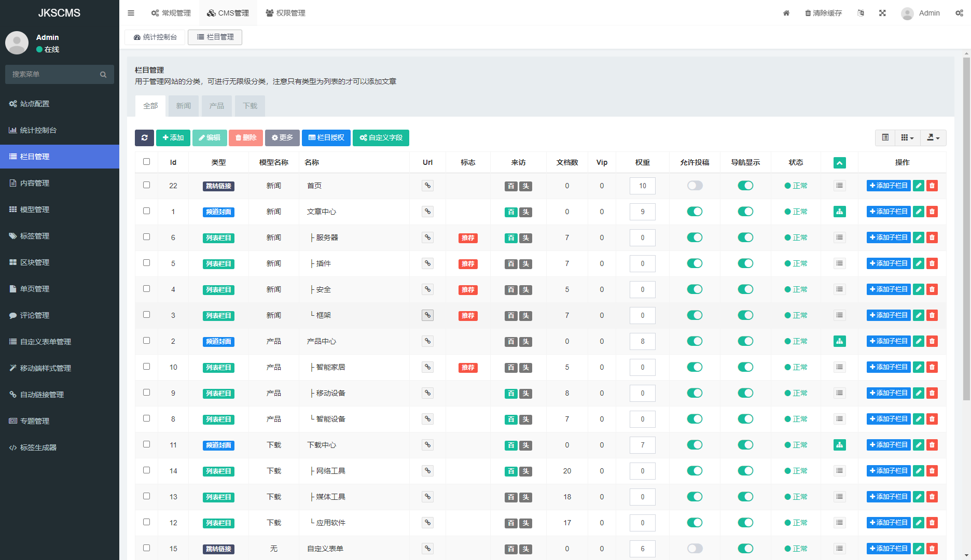Click 添加子栏目 for 媒体工具 row
The width and height of the screenshot is (971, 560).
point(889,497)
